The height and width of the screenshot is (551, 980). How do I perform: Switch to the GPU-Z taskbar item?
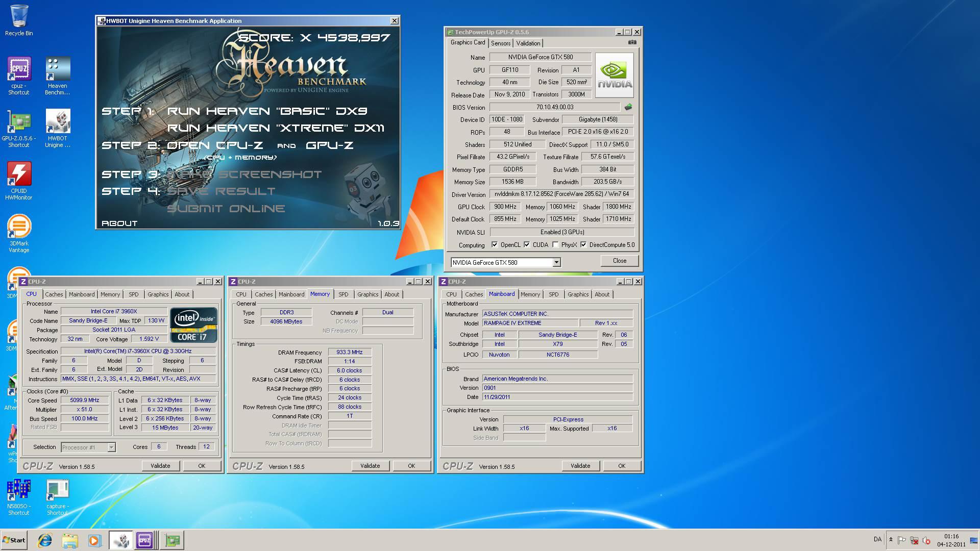point(172,540)
